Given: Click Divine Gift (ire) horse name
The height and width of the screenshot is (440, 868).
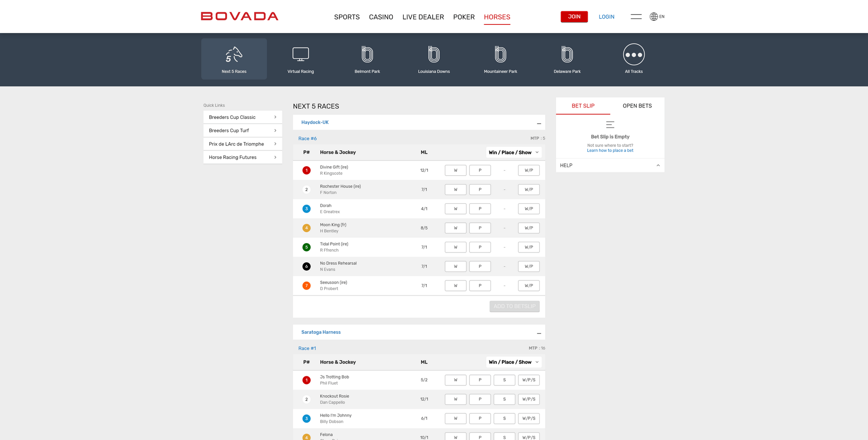Looking at the screenshot, I should [x=334, y=167].
